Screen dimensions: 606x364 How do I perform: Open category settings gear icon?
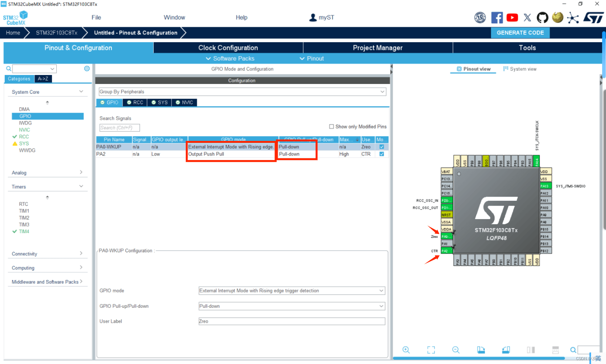(87, 68)
